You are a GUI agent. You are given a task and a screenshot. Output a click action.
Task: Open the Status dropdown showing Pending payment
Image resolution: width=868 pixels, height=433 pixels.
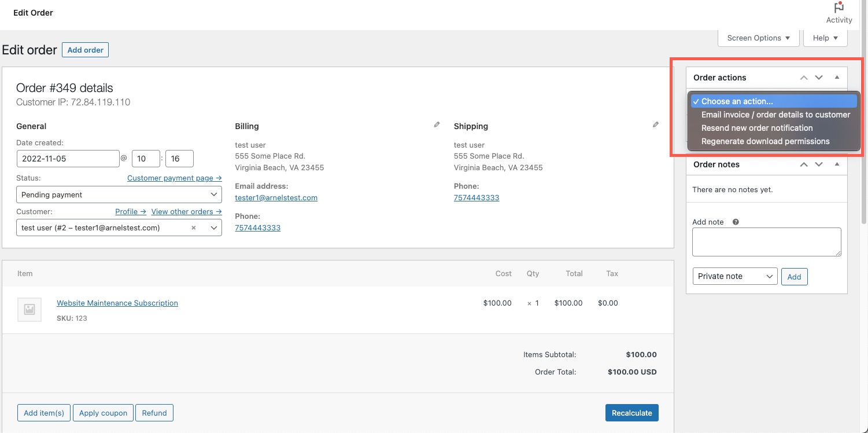click(x=119, y=195)
